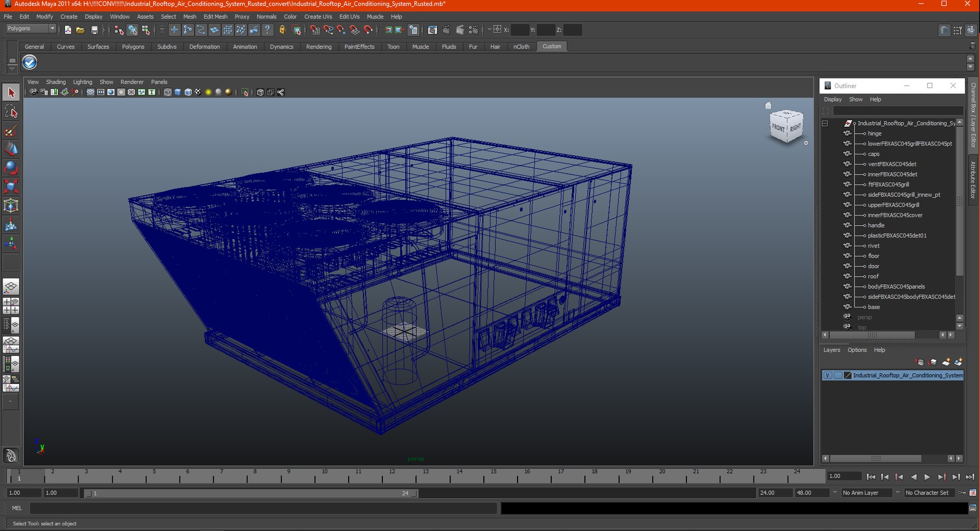Viewport: 980px width, 531px height.
Task: Select the arrow Select Tool in toolbox
Action: [11, 92]
